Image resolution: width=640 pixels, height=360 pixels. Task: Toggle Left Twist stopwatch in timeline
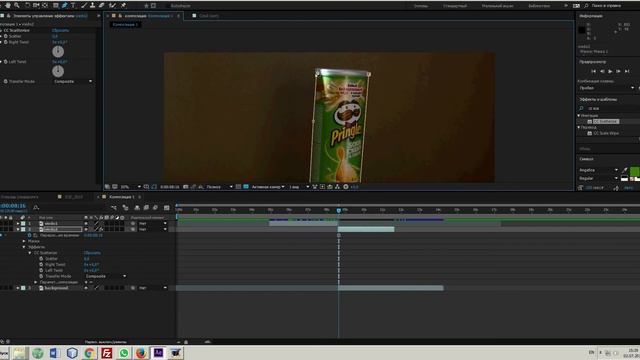coord(41,270)
